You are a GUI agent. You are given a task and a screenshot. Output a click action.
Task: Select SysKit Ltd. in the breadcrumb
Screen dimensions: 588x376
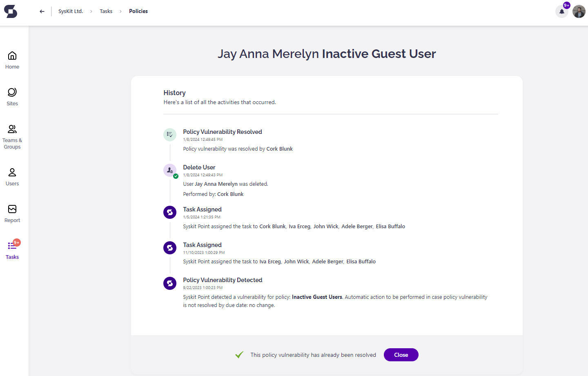click(x=70, y=11)
